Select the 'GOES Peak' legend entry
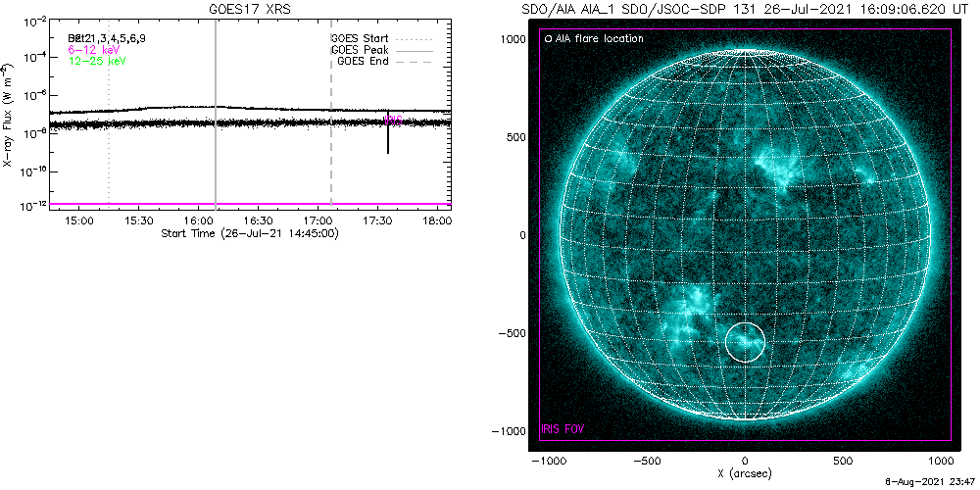This screenshot has width=980, height=490. click(382, 50)
